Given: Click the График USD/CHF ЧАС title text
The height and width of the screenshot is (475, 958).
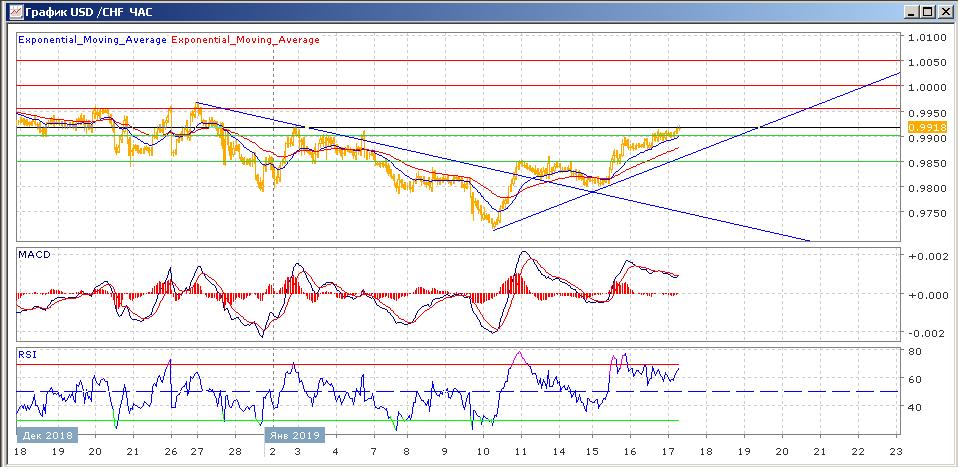Looking at the screenshot, I should 89,11.
